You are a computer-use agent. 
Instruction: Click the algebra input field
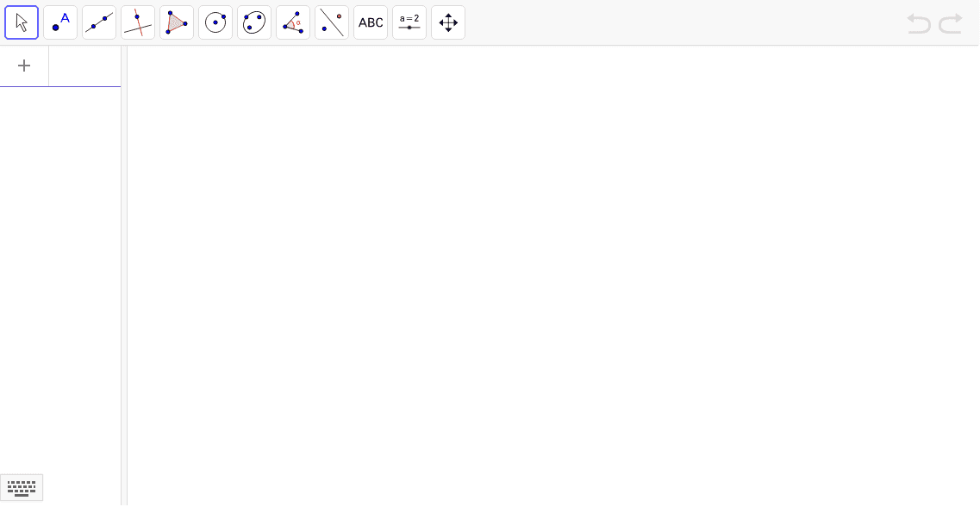tap(85, 66)
